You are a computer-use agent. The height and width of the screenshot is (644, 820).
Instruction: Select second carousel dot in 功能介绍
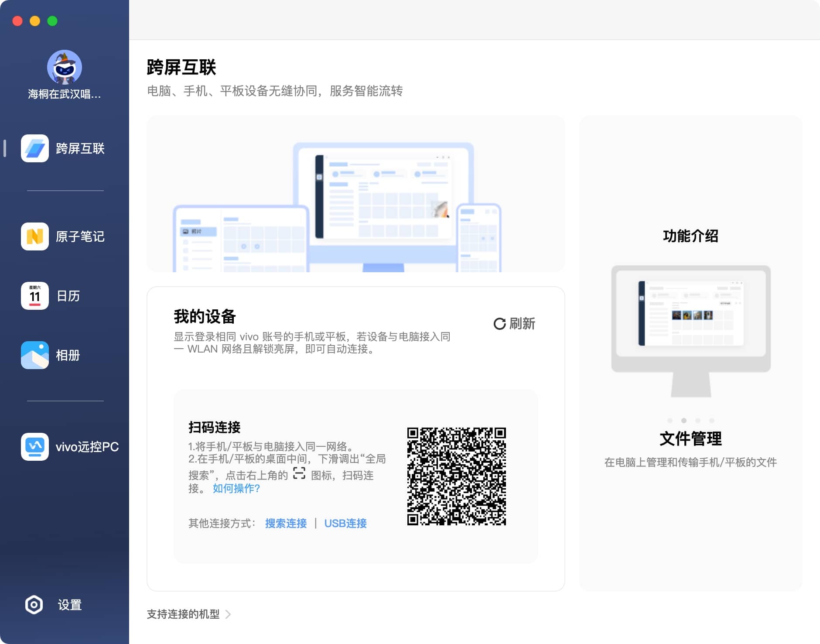684,421
